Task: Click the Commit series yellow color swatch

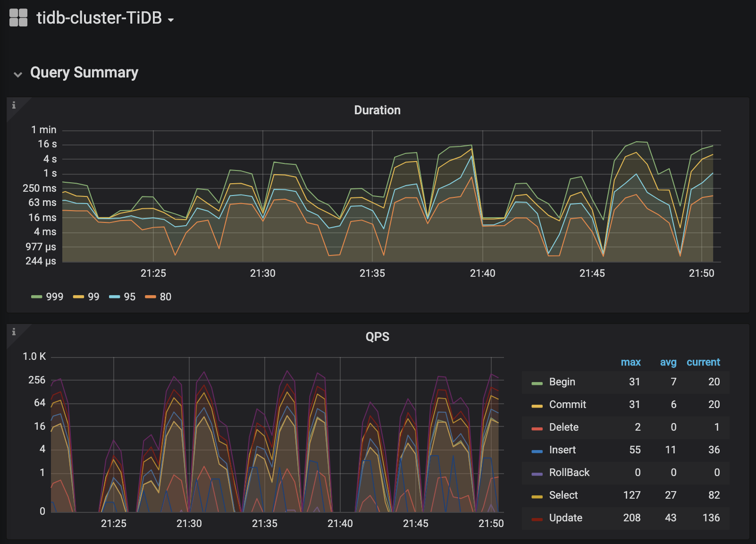Action: click(x=537, y=406)
